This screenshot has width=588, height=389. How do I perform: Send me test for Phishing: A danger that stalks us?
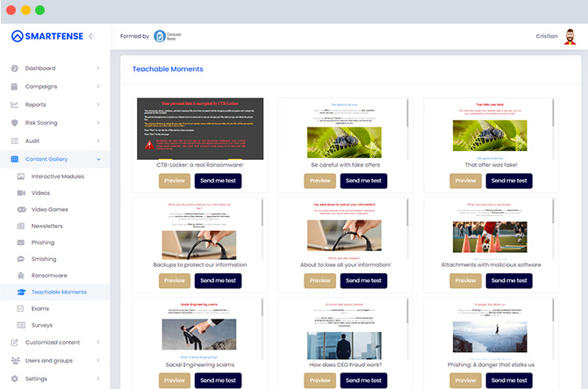[x=509, y=380]
